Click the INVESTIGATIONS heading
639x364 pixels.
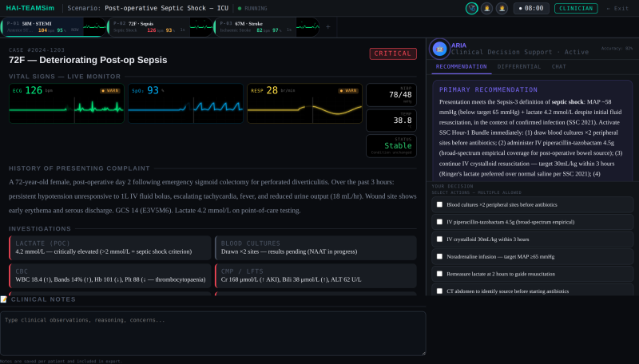(x=40, y=229)
